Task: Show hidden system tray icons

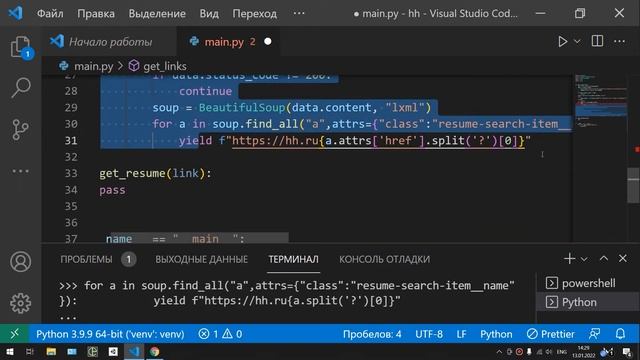Action: 499,352
